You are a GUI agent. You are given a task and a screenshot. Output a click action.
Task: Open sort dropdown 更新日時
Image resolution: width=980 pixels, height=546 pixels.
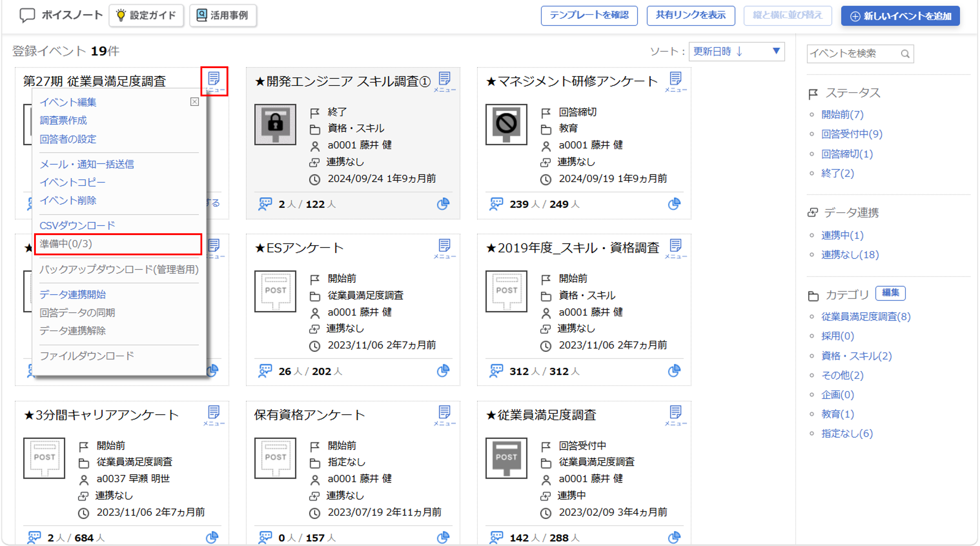click(737, 51)
